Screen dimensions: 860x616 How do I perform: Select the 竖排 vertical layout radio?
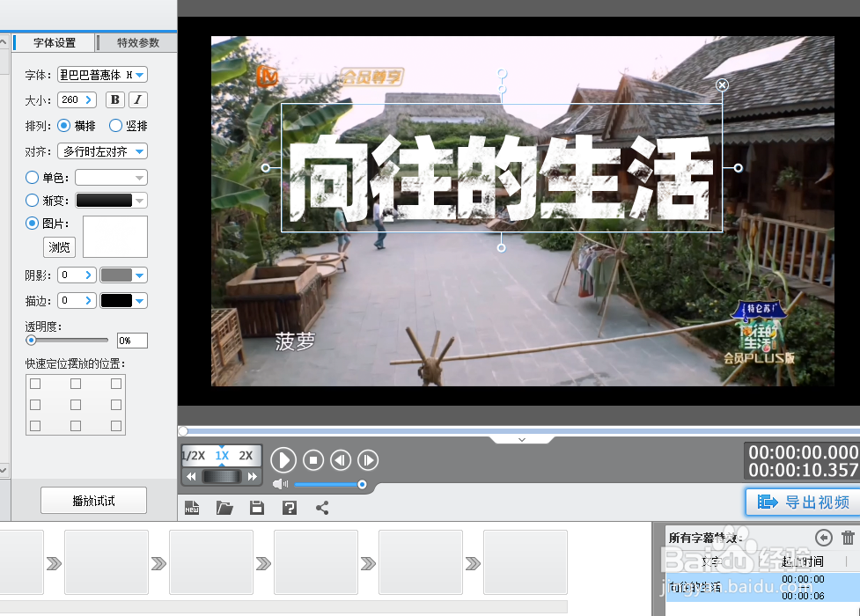point(115,126)
